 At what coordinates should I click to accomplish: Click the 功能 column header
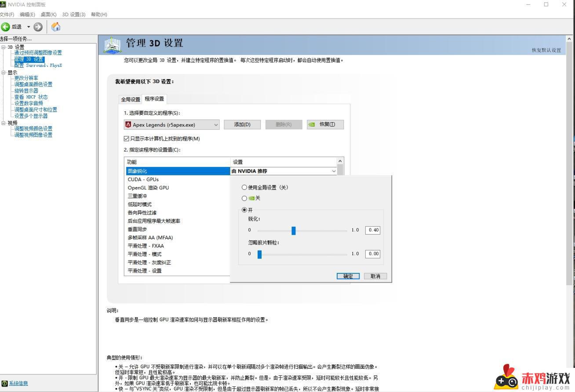click(178, 162)
